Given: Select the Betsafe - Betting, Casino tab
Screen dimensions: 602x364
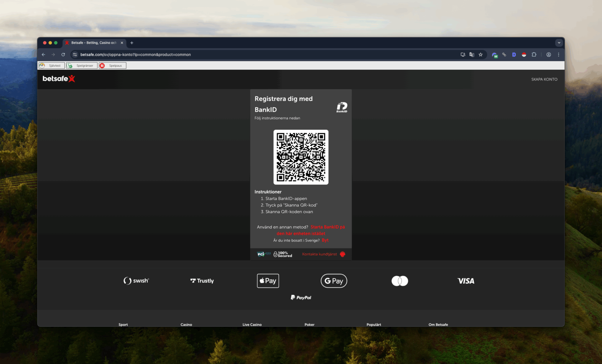Looking at the screenshot, I should [x=94, y=43].
